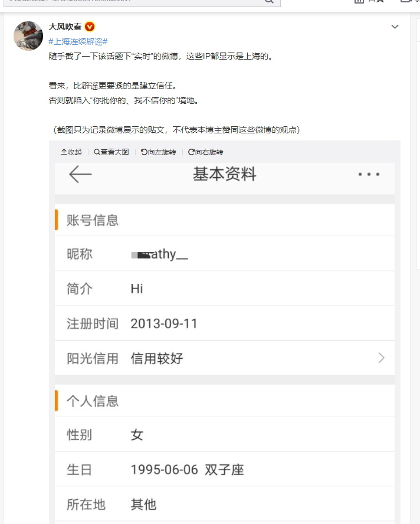Rotate the image left with 向左旋转

coord(158,152)
